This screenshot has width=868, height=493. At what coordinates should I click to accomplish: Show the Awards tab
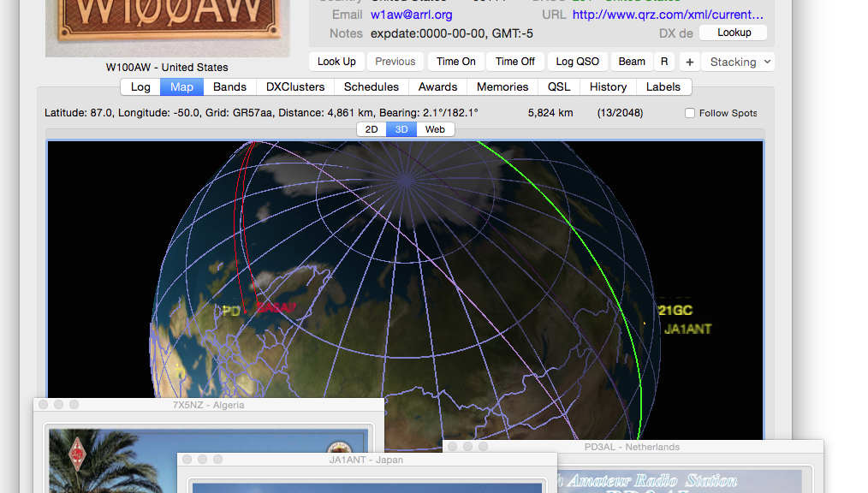click(x=438, y=86)
